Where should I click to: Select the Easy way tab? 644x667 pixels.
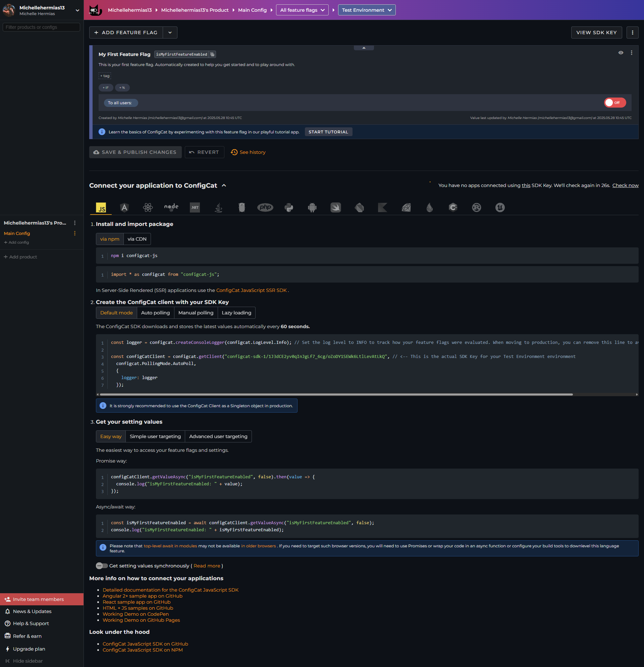coord(111,436)
